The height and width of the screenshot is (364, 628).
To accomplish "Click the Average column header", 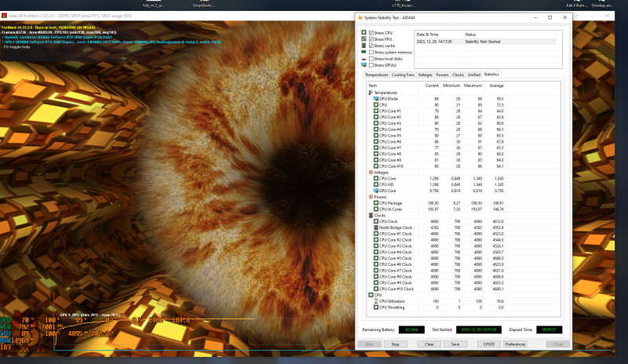I will (x=495, y=86).
